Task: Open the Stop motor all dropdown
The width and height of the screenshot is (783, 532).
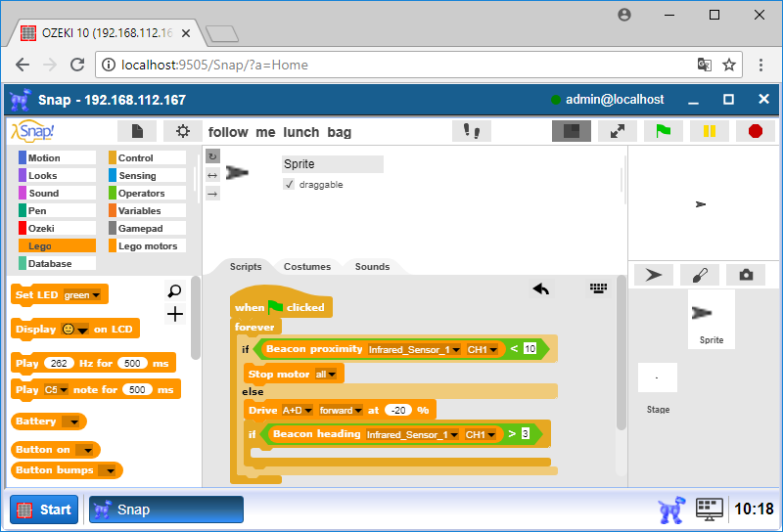Action: (333, 374)
